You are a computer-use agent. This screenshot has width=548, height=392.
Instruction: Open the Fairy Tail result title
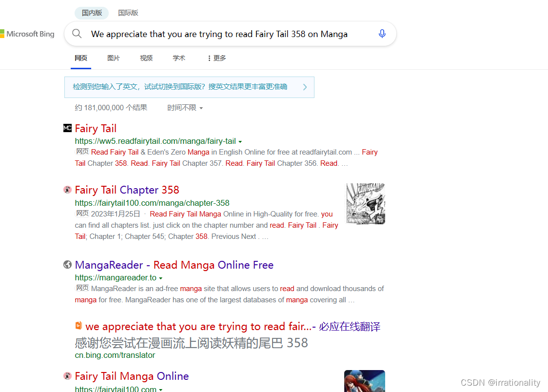(96, 128)
